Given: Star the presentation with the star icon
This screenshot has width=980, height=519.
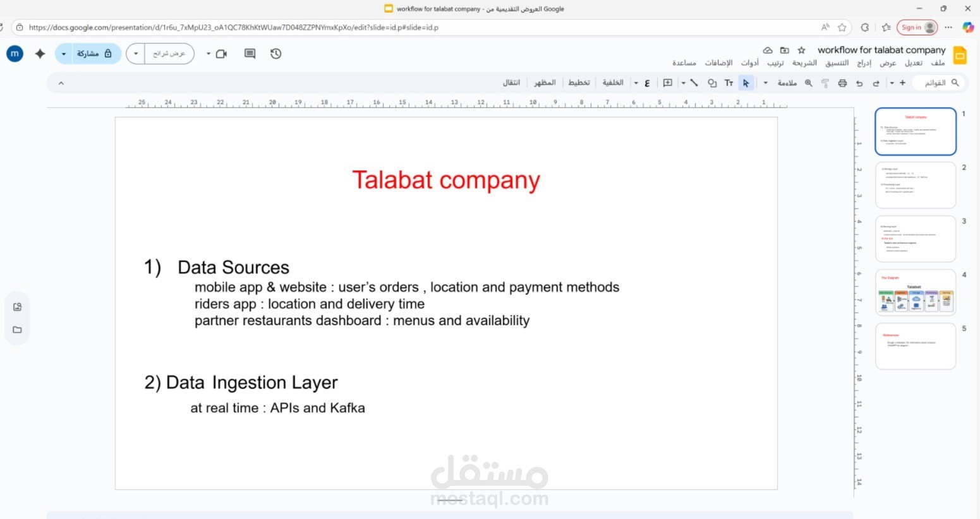Looking at the screenshot, I should click(x=801, y=50).
